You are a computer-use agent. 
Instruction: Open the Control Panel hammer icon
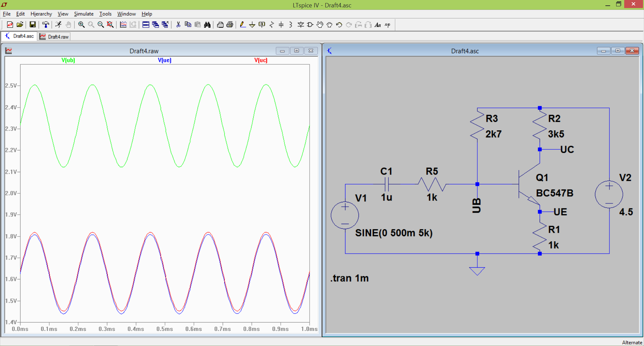coord(46,24)
